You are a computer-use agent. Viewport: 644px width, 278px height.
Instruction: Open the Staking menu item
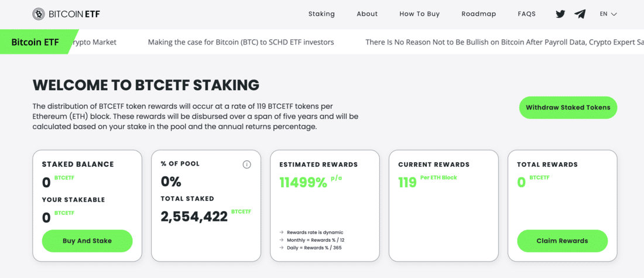pos(321,14)
